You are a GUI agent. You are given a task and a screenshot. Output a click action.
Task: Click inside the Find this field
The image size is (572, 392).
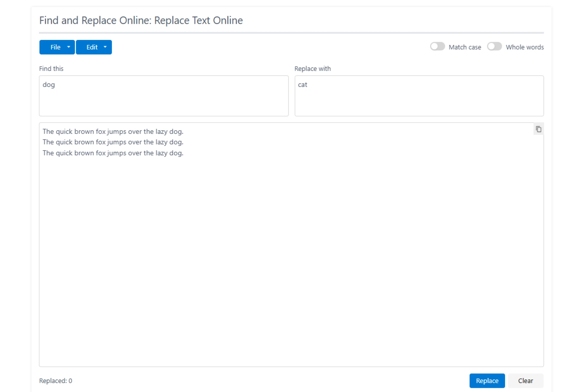click(x=164, y=95)
